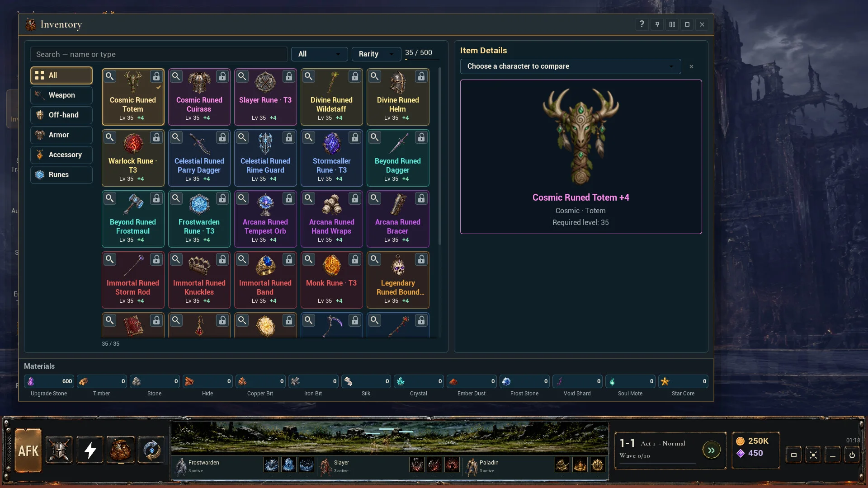Click the Wave 0/10 progress bar
The image size is (868, 488).
(657, 464)
